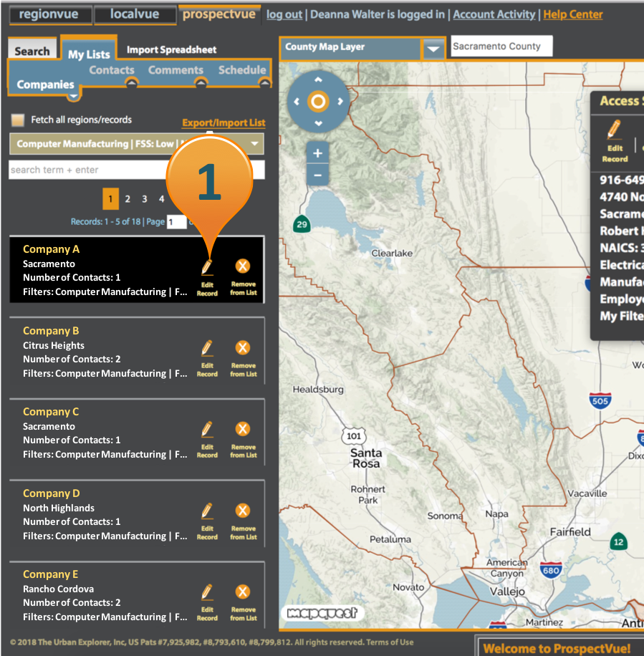644x656 pixels.
Task: Remove Company B from list
Action: point(243,359)
